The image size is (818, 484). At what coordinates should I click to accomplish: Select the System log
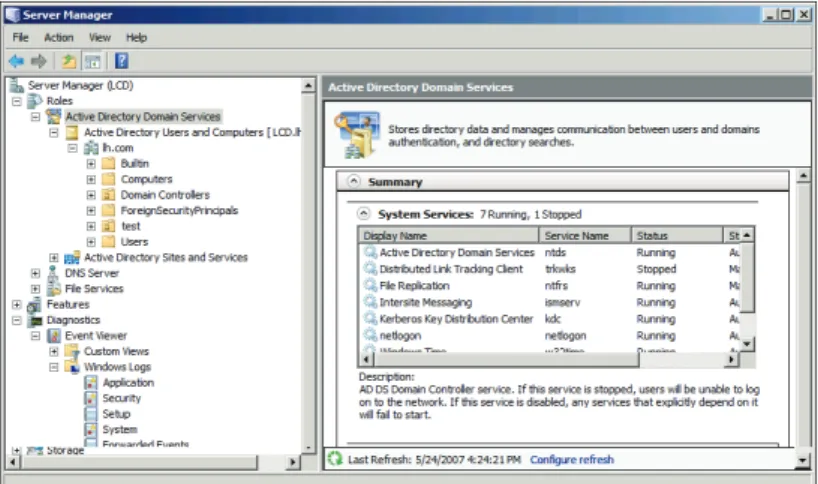120,429
